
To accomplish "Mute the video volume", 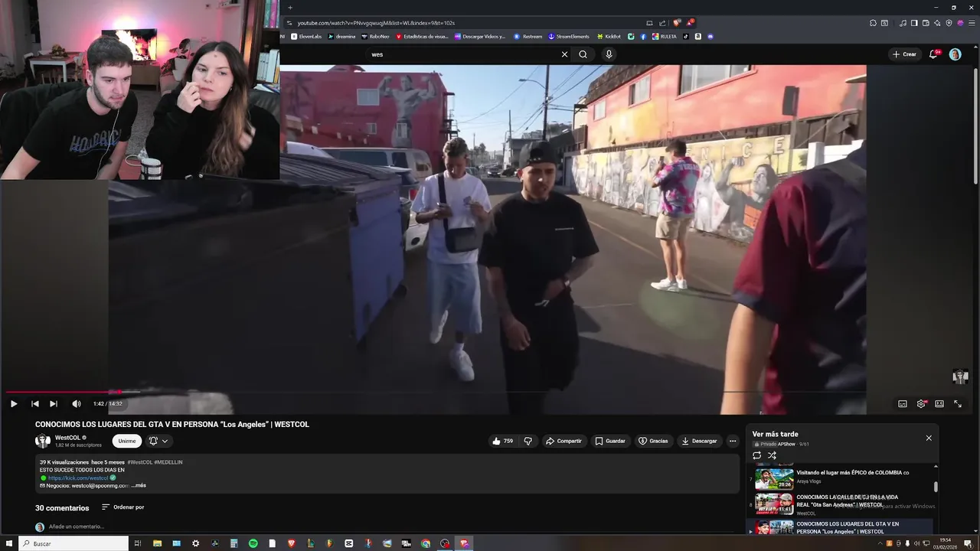I will pyautogui.click(x=76, y=404).
